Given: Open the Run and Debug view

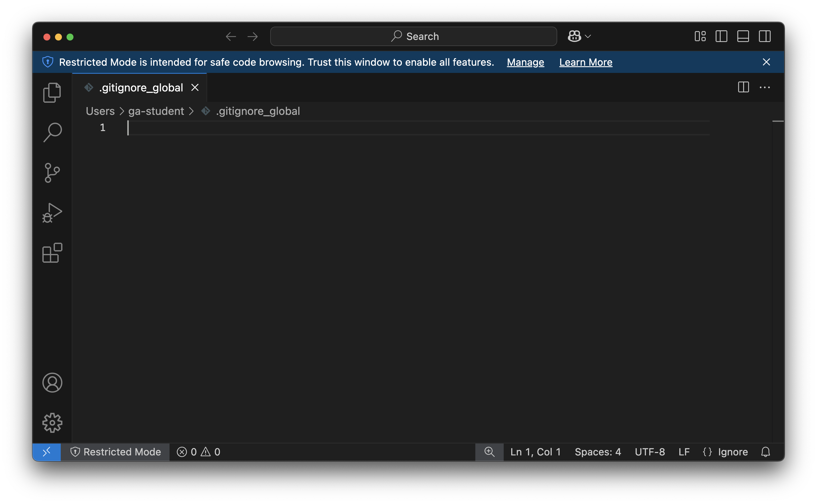Looking at the screenshot, I should tap(52, 213).
